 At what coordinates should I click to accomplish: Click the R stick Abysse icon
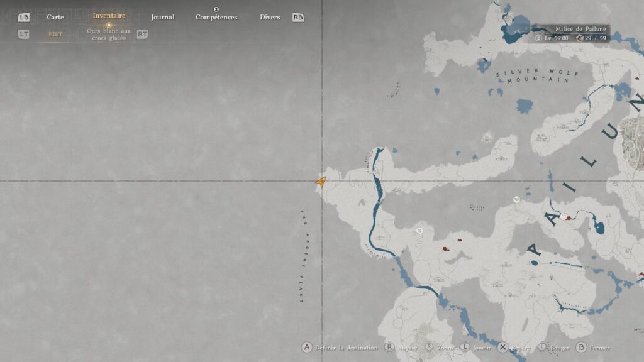click(x=389, y=347)
